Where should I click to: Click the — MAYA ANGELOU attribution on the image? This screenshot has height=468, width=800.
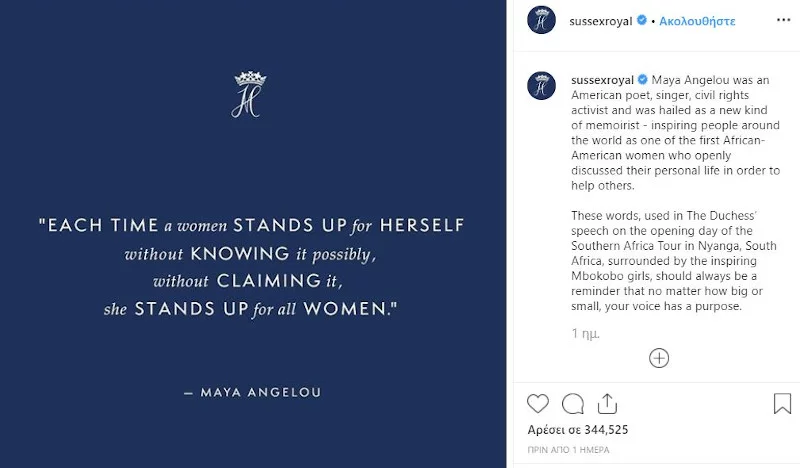pyautogui.click(x=252, y=392)
